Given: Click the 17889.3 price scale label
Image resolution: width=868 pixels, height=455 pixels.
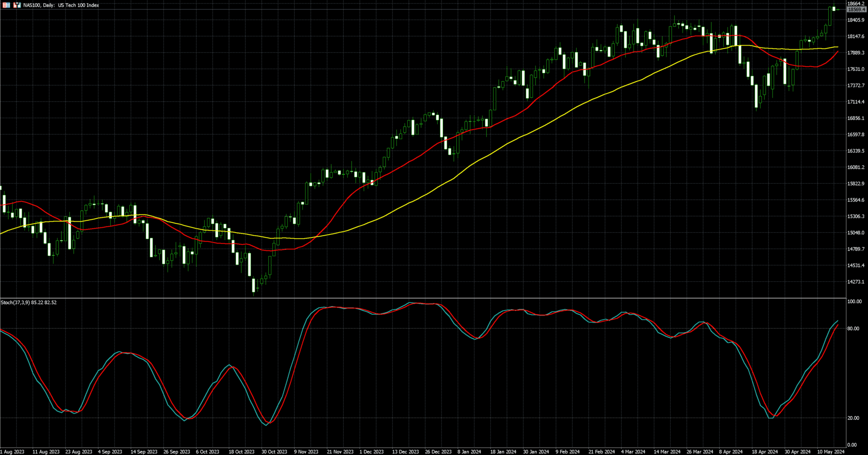Looking at the screenshot, I should click(x=856, y=53).
